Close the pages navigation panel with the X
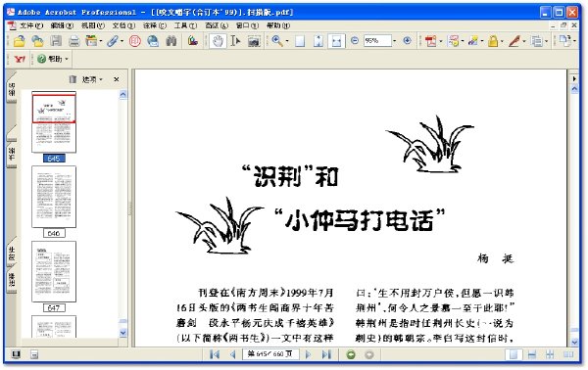Screen dimensions: 588x370 coord(117,79)
